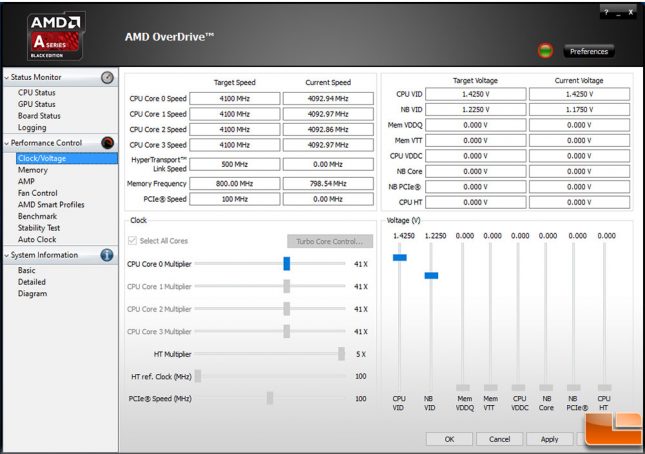Click the HyperTransport Link Speed target field
This screenshot has width=645, height=454.
pyautogui.click(x=234, y=164)
